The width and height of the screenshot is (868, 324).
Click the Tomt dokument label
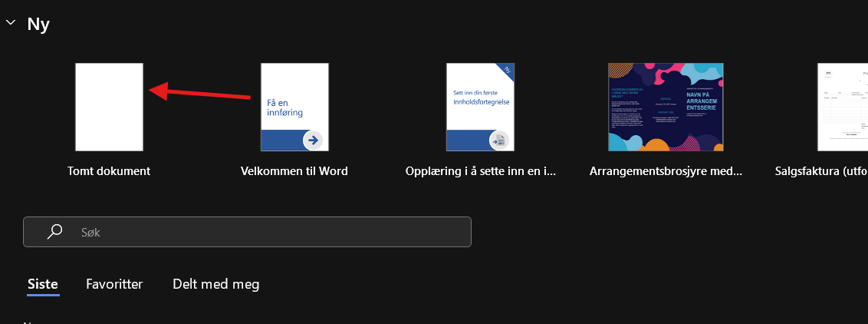pos(109,171)
